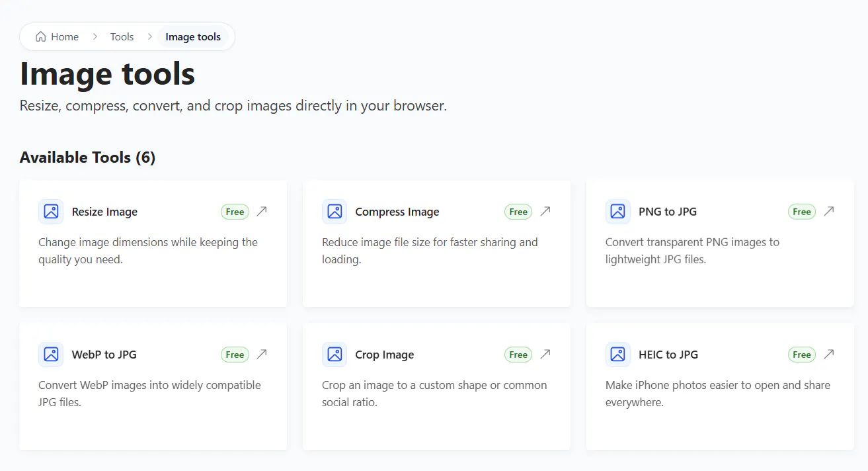Open the HEIC to JPG tool title
The image size is (868, 471).
pos(668,355)
